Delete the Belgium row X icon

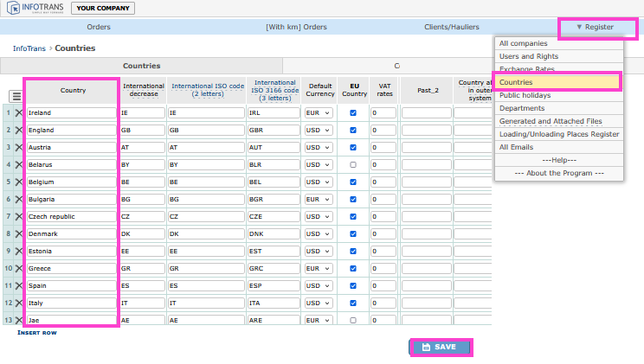coord(18,182)
